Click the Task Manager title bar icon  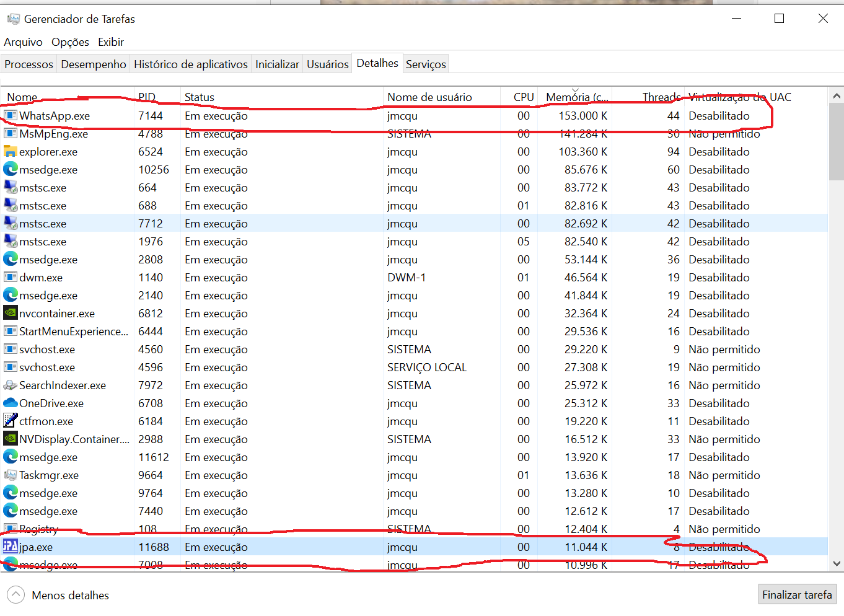click(x=13, y=19)
